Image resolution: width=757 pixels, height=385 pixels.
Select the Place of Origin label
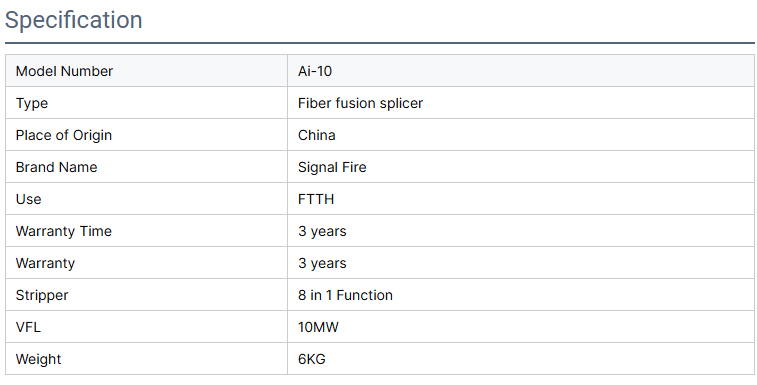(x=64, y=135)
